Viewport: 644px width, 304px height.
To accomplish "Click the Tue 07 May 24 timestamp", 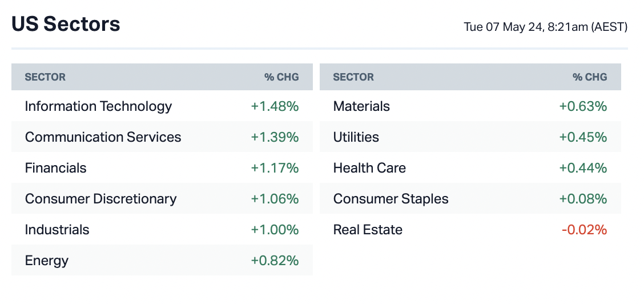I will (545, 27).
